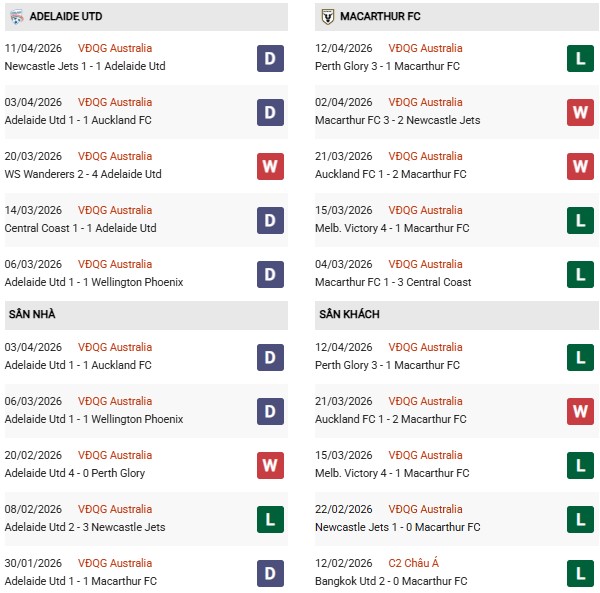This screenshot has width=600, height=593.
Task: Click the L badge for Macarthur FC 1 - 3 Central Coast
Action: (x=581, y=274)
